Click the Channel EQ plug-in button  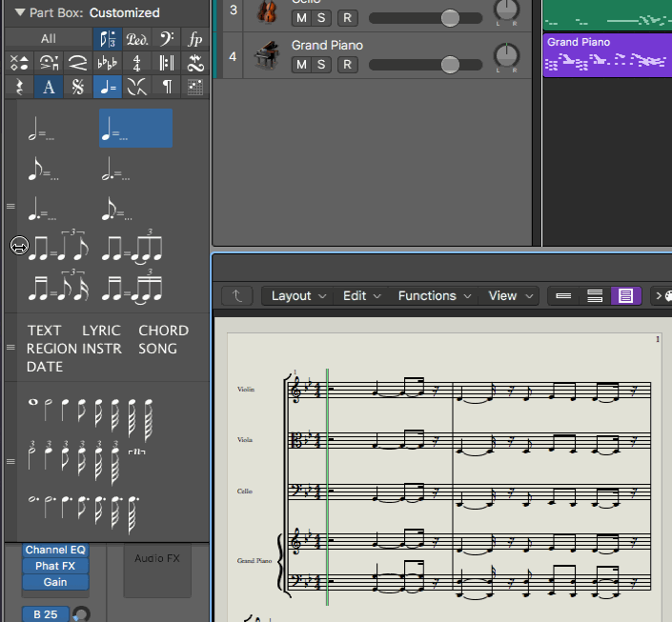pos(55,550)
